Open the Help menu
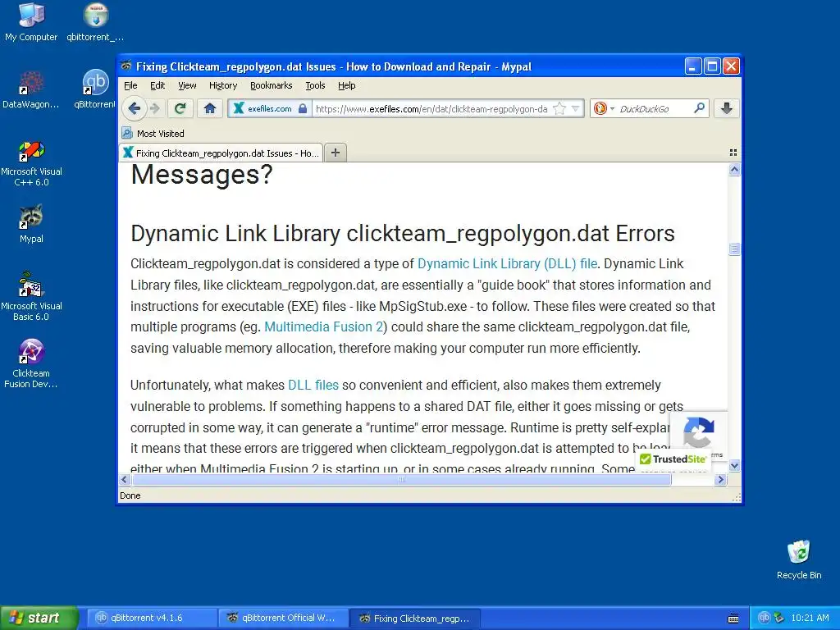This screenshot has height=630, width=840. [347, 85]
